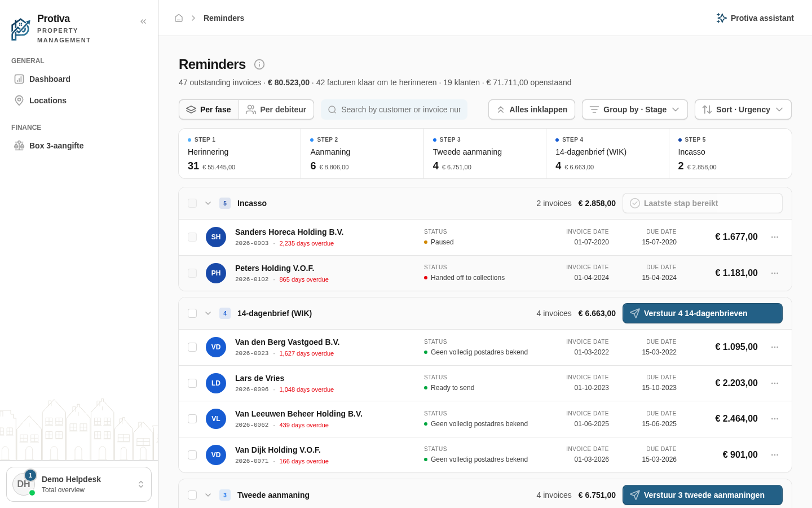Open the Protiva assistant sparkle icon
The height and width of the screenshot is (508, 812).
click(x=721, y=18)
